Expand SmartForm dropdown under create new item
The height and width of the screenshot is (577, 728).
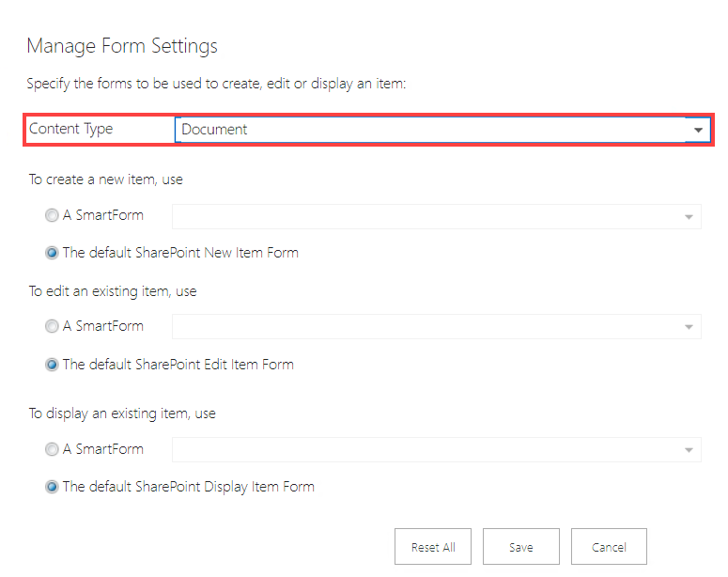tap(437, 216)
